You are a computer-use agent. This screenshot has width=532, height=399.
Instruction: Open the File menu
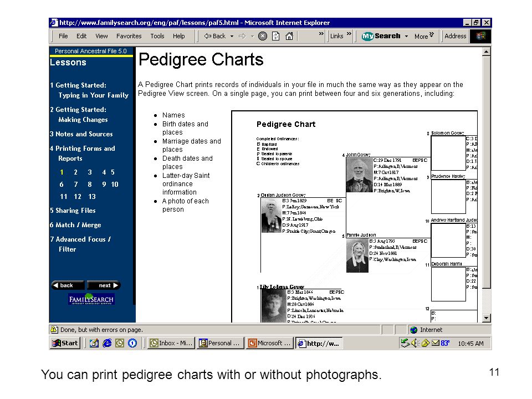pyautogui.click(x=63, y=36)
